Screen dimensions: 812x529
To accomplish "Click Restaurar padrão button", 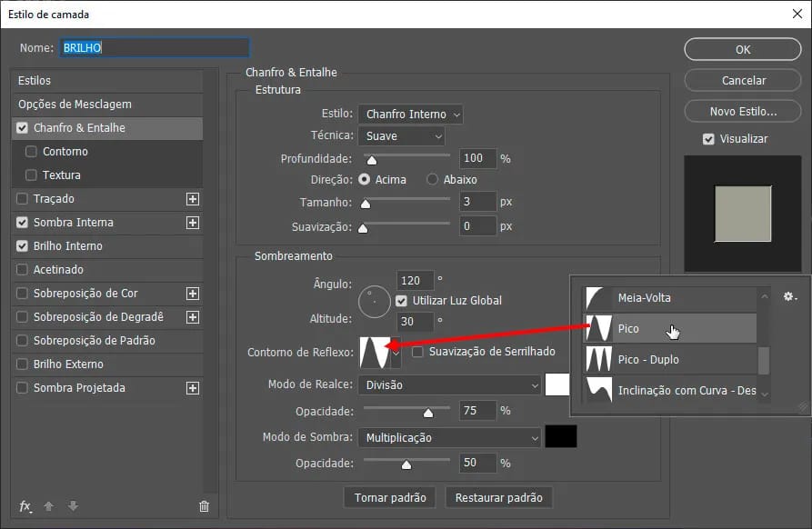I will pos(498,498).
